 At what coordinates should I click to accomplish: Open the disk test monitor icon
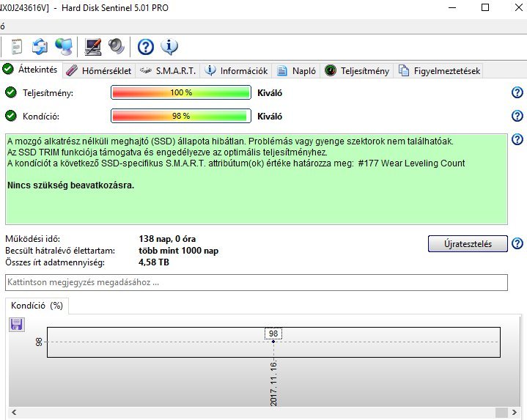point(93,47)
